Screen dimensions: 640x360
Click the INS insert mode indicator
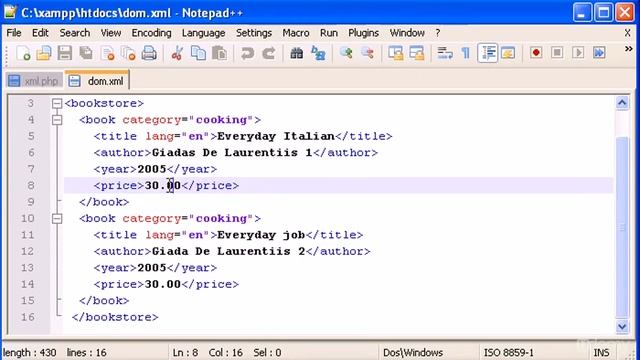601,352
